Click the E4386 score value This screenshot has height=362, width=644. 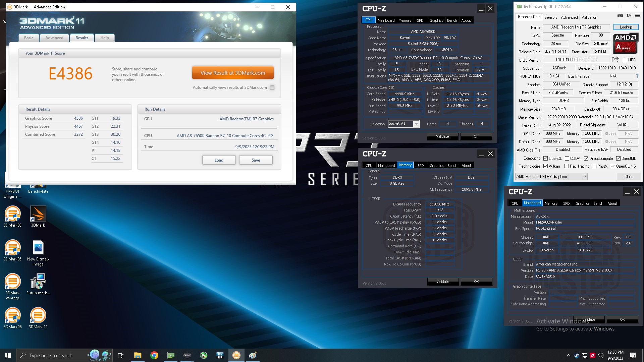[70, 74]
